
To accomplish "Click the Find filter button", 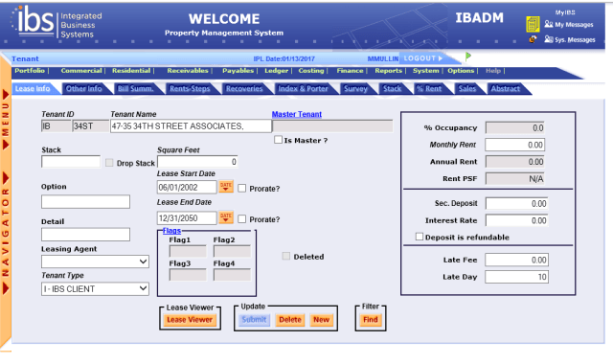I will [x=371, y=320].
